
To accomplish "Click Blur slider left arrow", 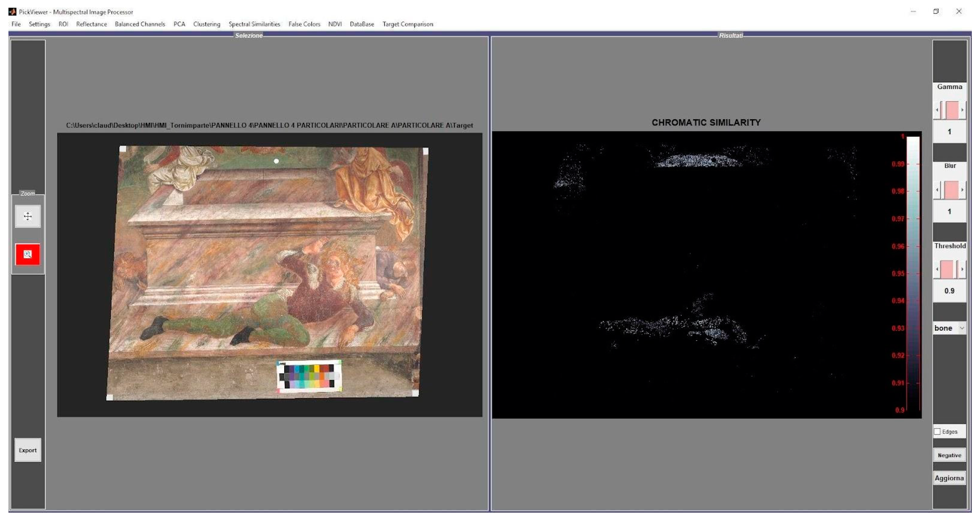I will click(937, 190).
